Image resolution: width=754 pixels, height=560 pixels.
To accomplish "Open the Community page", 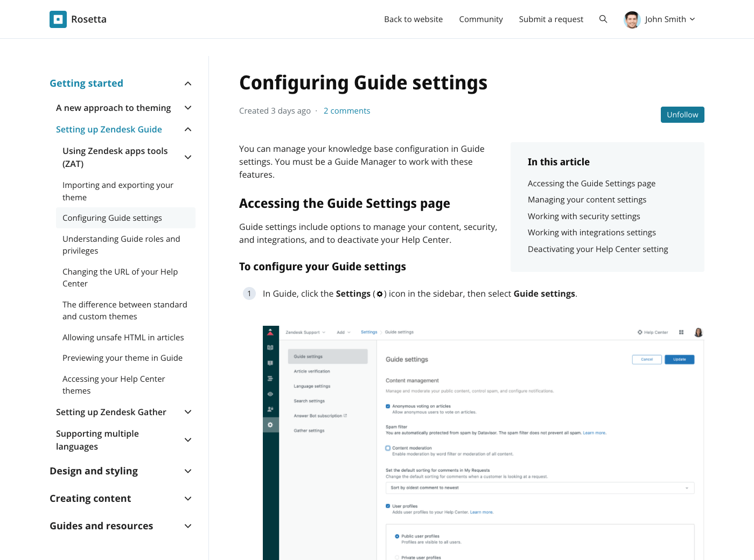I will tap(480, 19).
